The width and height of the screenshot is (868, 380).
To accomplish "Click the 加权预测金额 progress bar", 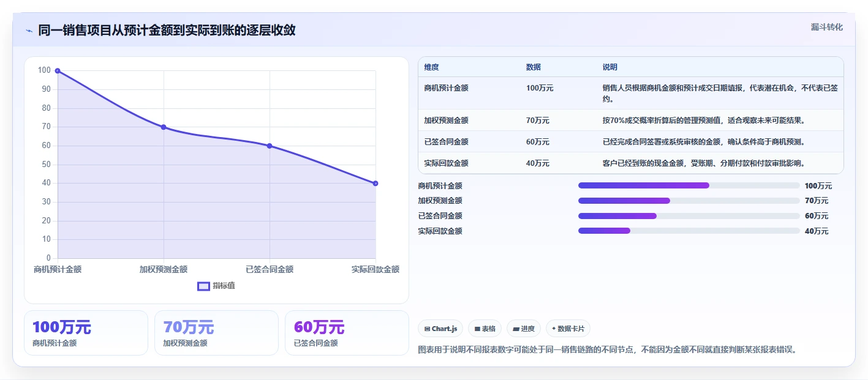I will [x=689, y=201].
